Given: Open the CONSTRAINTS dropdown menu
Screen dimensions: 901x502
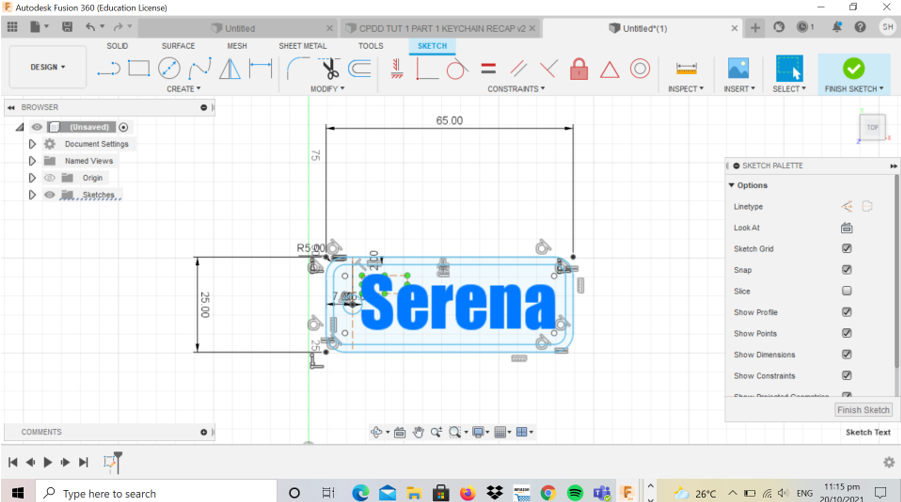Looking at the screenshot, I should pyautogui.click(x=516, y=89).
